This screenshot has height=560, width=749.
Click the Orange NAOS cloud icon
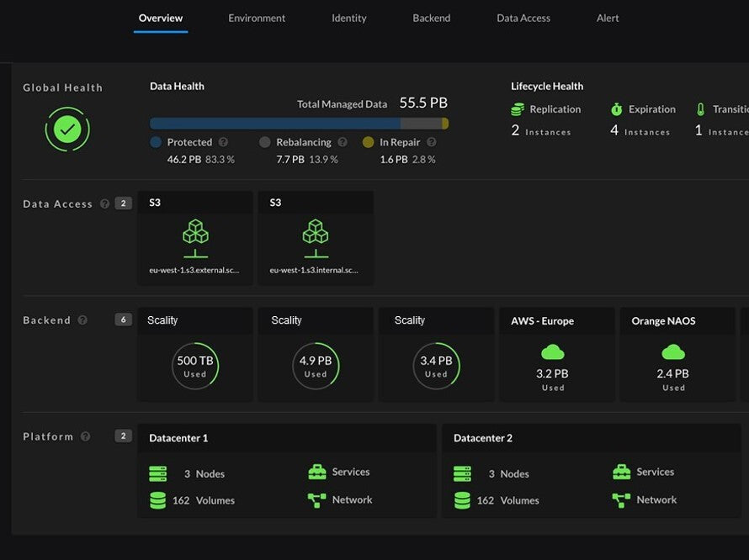[673, 351]
